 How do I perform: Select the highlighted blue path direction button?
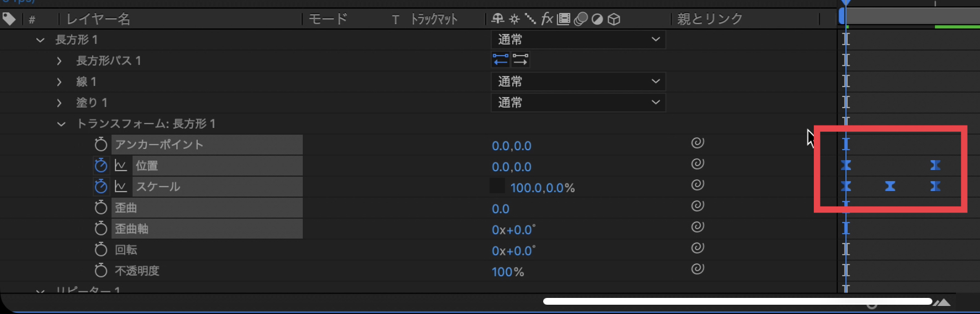[x=501, y=60]
